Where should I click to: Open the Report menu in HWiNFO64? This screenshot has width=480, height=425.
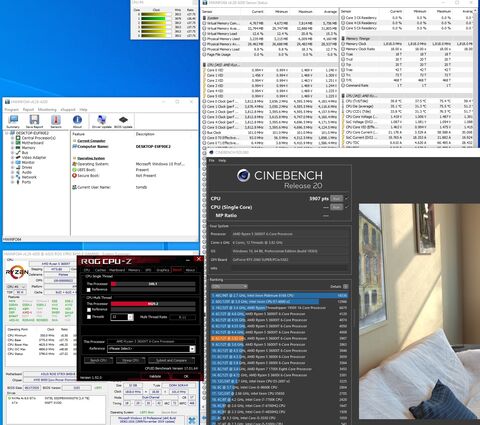[28, 109]
